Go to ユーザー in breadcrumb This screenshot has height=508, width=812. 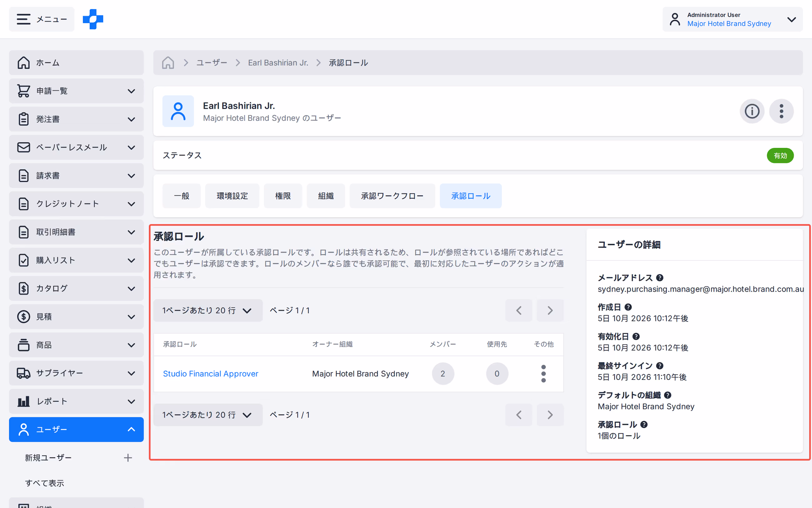pos(212,63)
